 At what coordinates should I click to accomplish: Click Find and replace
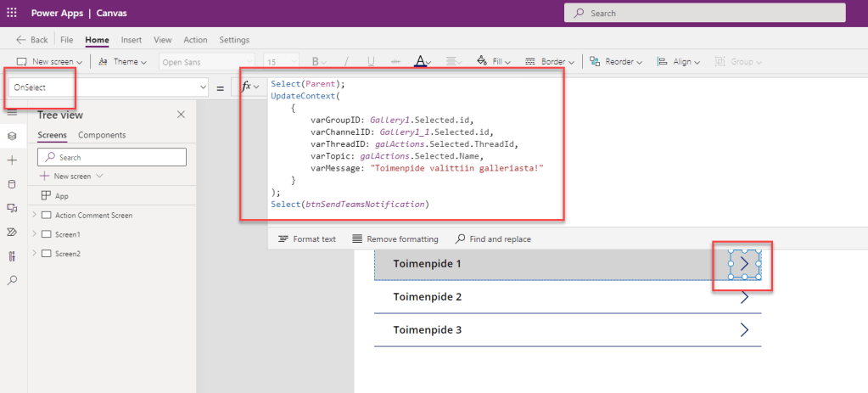(x=493, y=239)
